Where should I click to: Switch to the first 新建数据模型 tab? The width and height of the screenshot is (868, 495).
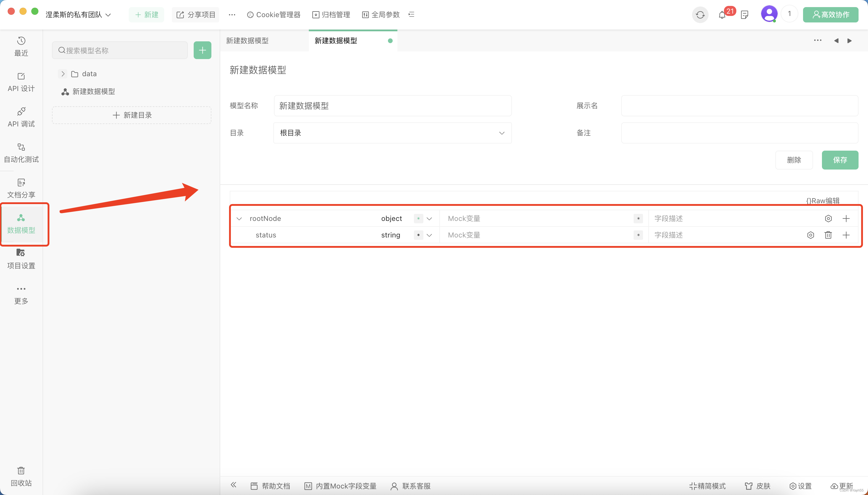click(247, 41)
